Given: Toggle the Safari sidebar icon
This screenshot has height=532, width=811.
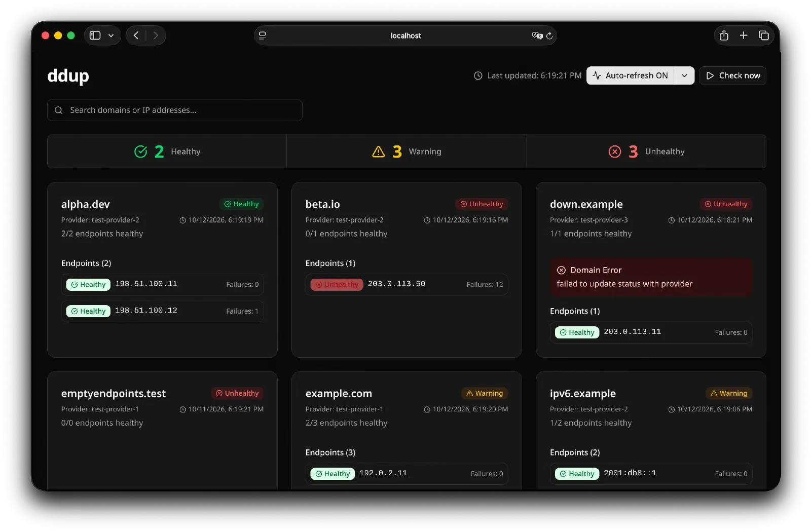Looking at the screenshot, I should (x=95, y=35).
